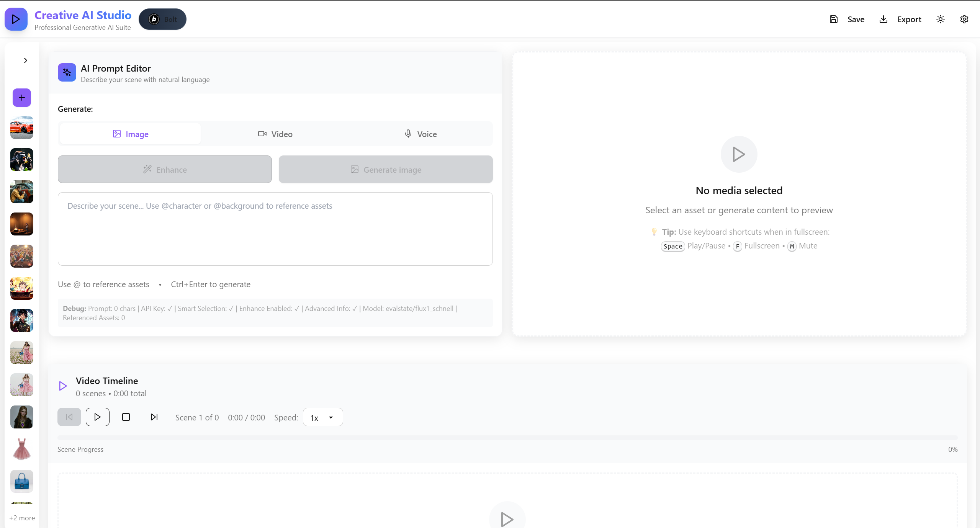Click the Save button
980x528 pixels.
[x=847, y=19]
